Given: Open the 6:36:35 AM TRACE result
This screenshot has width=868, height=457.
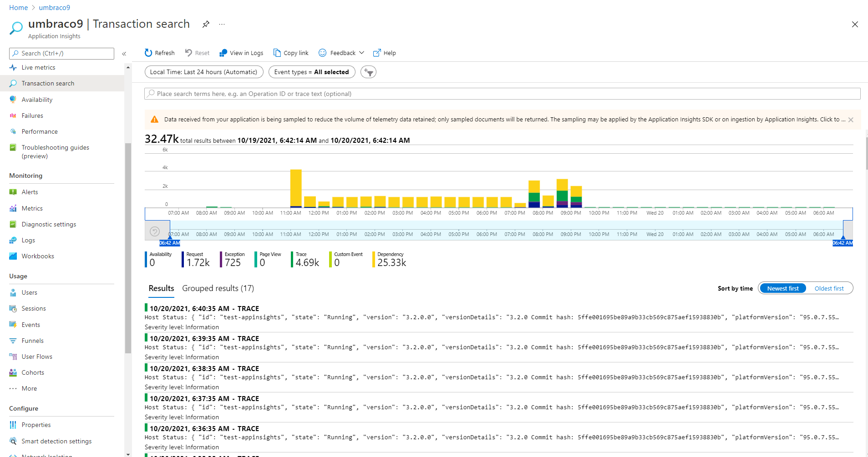Looking at the screenshot, I should (499, 437).
